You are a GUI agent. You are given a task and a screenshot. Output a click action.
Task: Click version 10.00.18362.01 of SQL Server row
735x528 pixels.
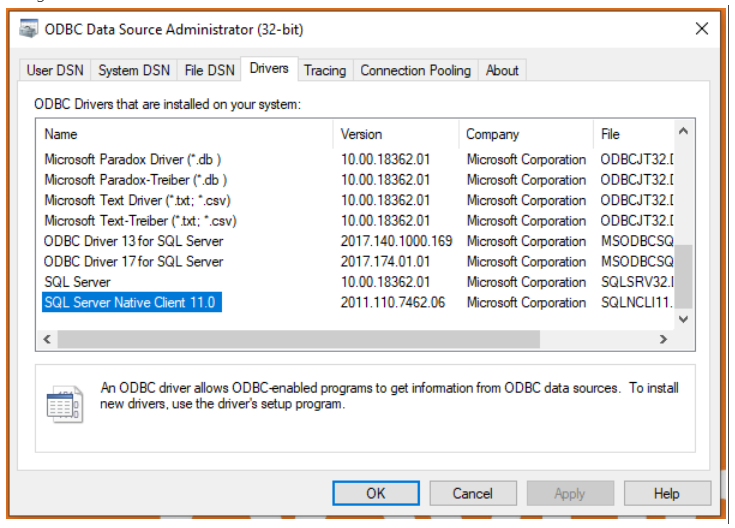[x=385, y=282]
